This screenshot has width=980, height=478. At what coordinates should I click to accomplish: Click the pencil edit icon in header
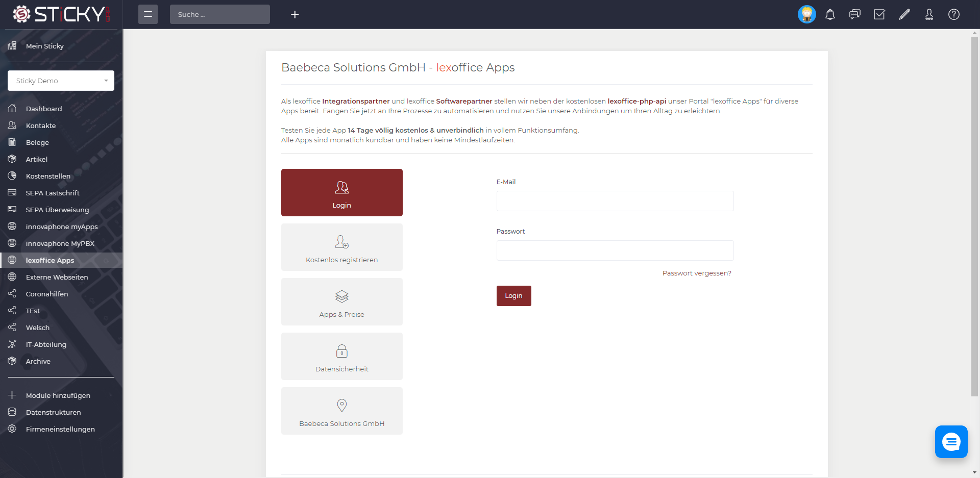click(x=904, y=14)
